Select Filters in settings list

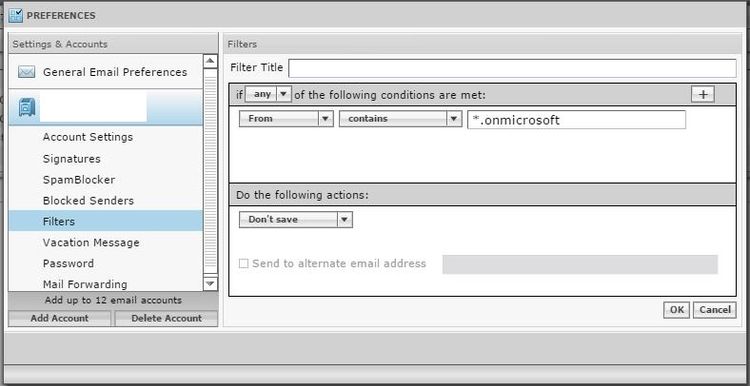point(106,221)
